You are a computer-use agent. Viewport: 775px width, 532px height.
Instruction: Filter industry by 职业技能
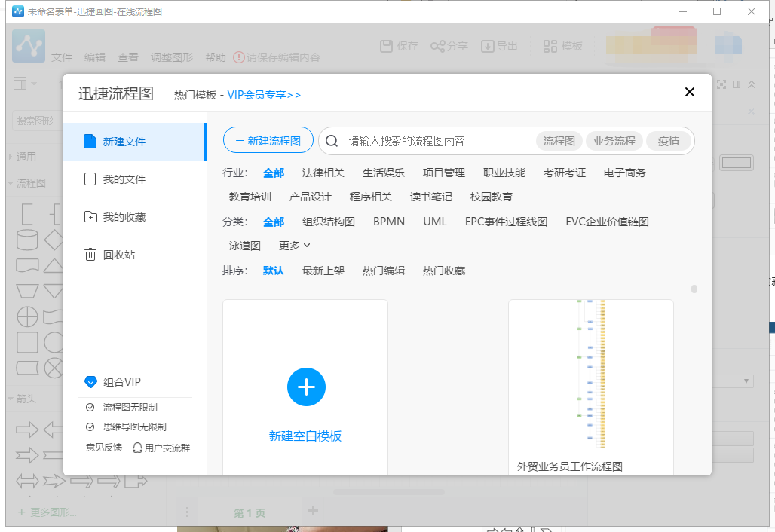(x=504, y=173)
